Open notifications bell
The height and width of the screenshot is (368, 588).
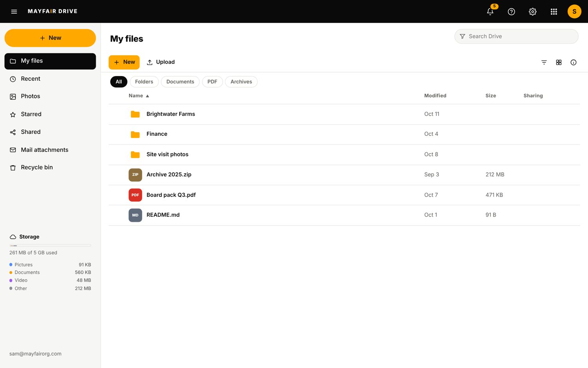point(490,11)
